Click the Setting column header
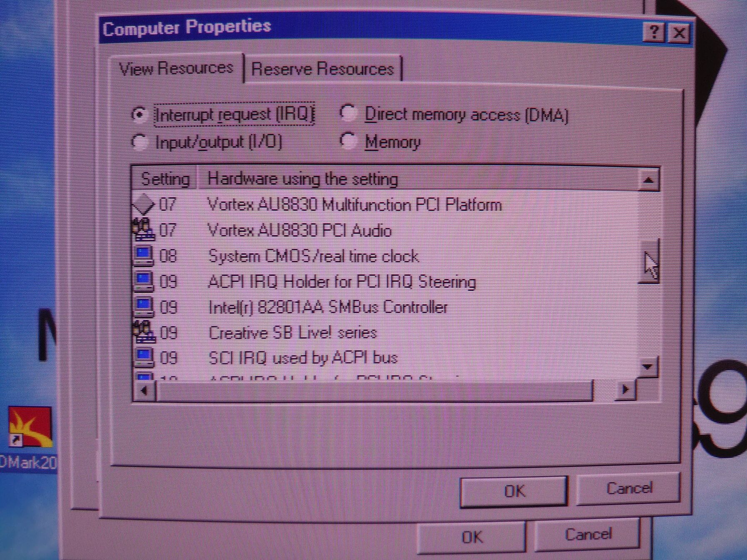Image resolution: width=747 pixels, height=560 pixels. 165,179
